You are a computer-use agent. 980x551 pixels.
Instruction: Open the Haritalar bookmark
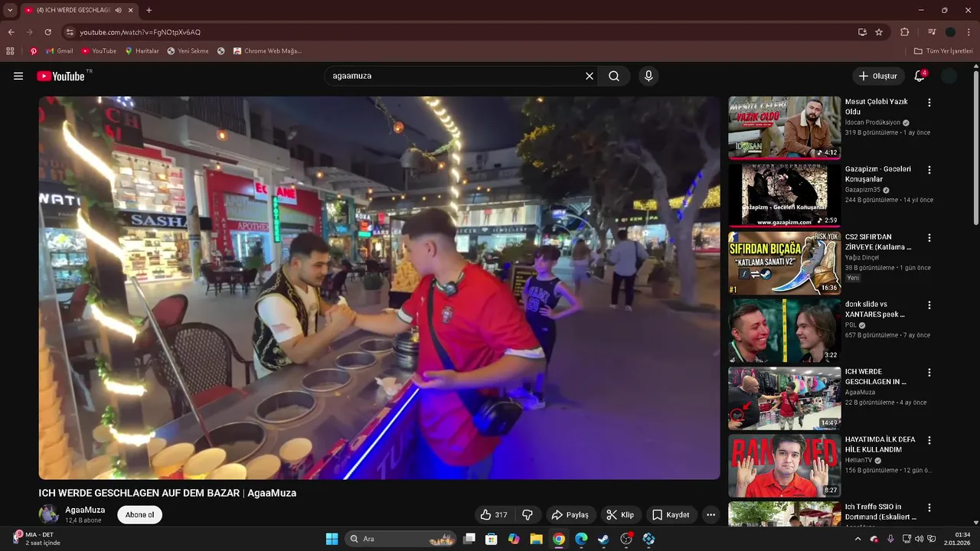pyautogui.click(x=142, y=51)
